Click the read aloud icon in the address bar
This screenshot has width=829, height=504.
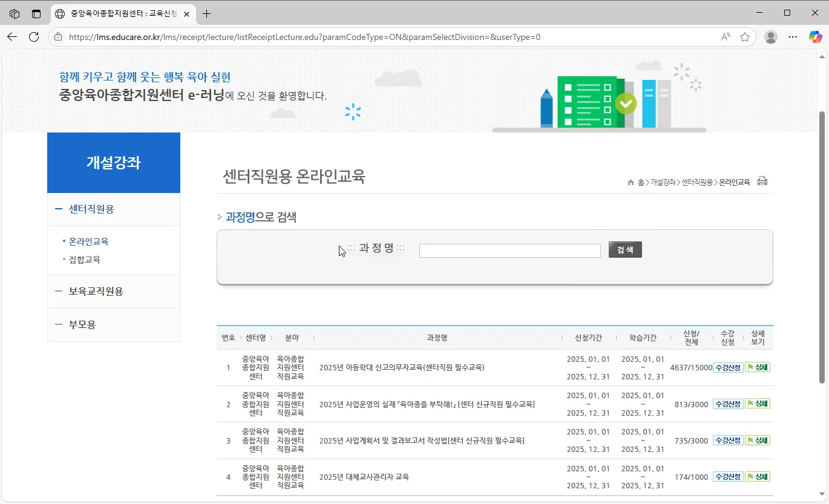pyautogui.click(x=725, y=36)
